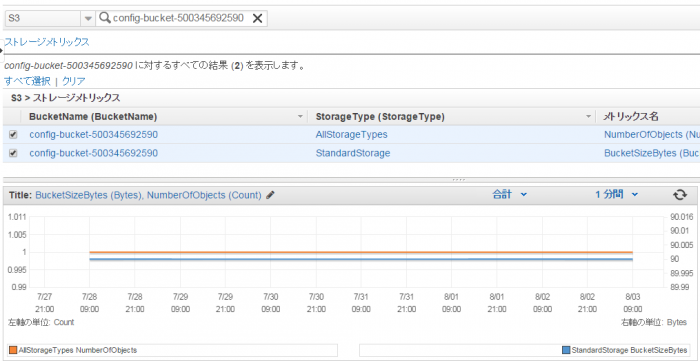The width and height of the screenshot is (700, 361).
Task: Open the ストレージメトリックス link
Action: coord(47,42)
